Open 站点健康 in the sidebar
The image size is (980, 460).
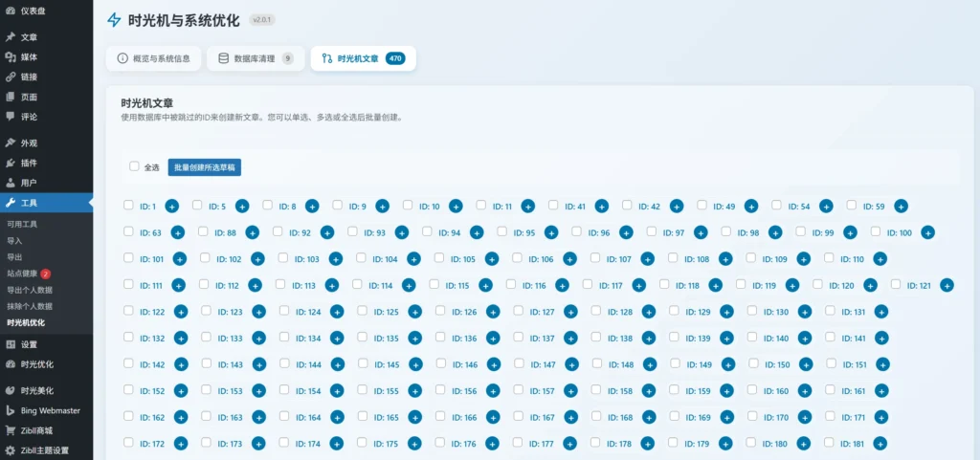click(22, 274)
